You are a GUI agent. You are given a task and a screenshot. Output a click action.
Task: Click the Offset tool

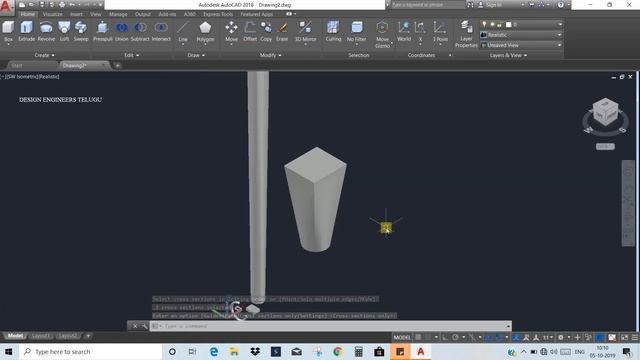coord(250,31)
